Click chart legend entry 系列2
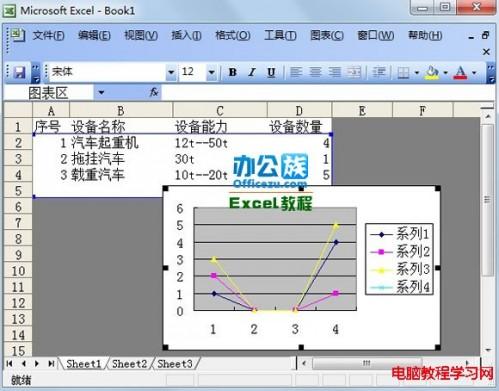The width and height of the screenshot is (499, 391). coord(400,252)
